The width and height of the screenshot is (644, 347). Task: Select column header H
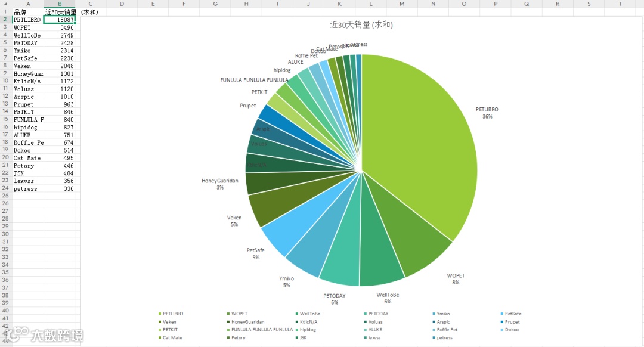pyautogui.click(x=246, y=4)
